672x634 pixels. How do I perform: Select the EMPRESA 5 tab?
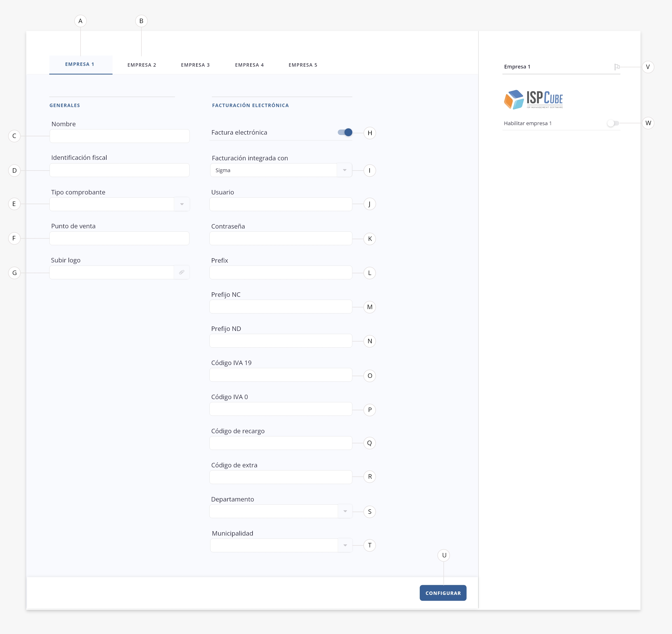coord(303,65)
